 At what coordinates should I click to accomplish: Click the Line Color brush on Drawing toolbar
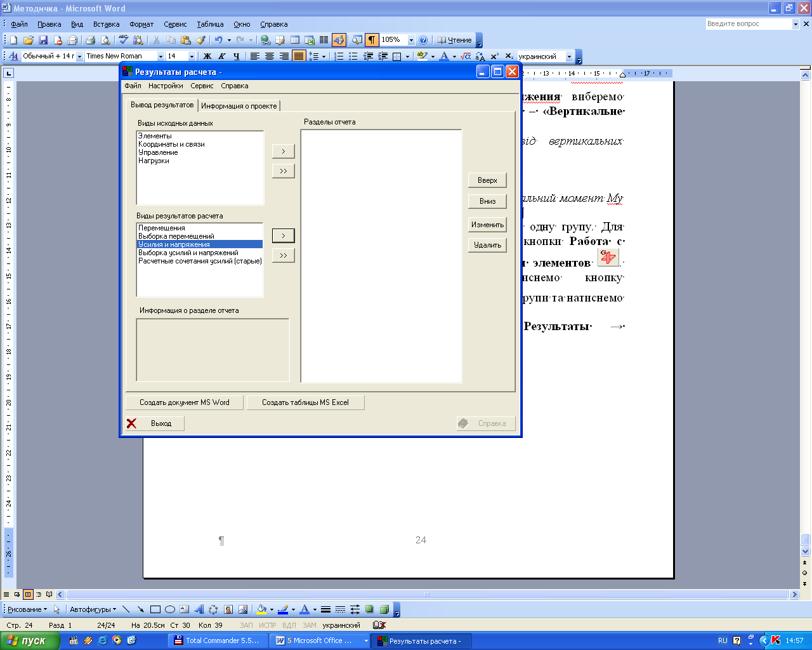pyautogui.click(x=283, y=609)
